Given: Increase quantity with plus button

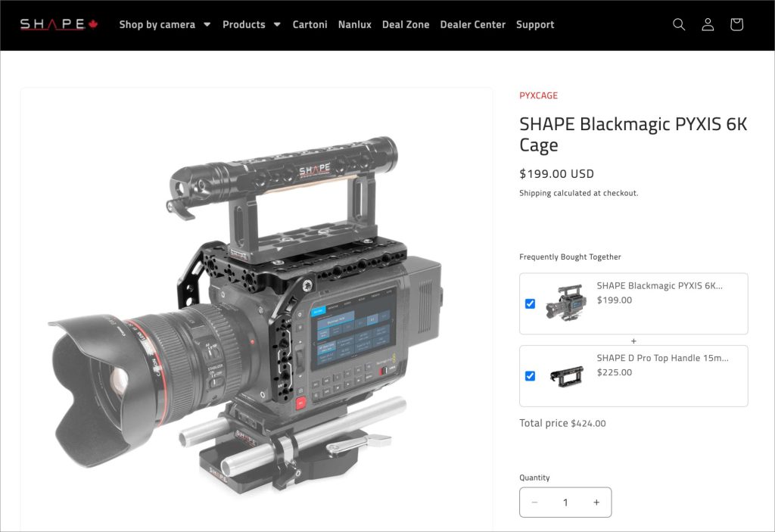Looking at the screenshot, I should [x=596, y=502].
